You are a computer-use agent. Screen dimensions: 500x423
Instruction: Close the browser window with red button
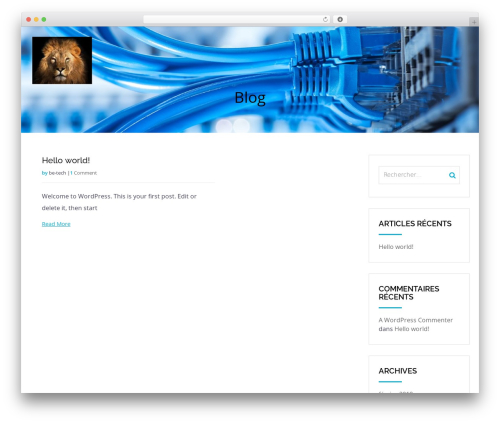pos(29,20)
